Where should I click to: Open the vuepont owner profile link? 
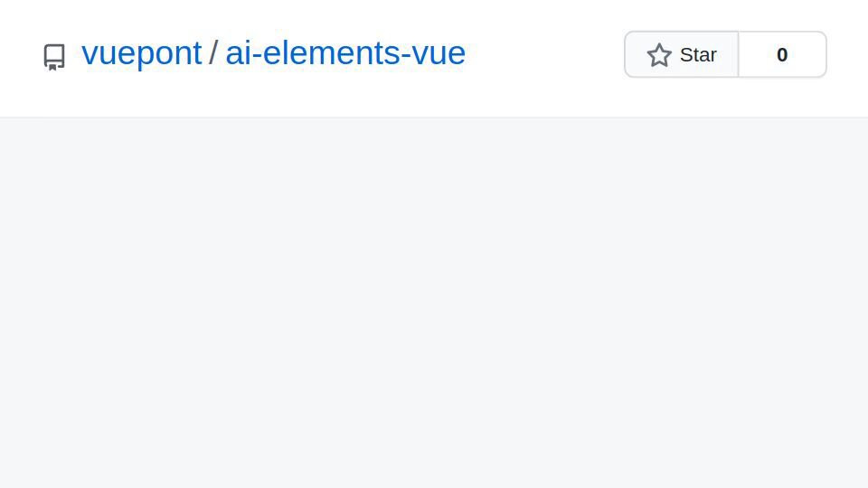pos(141,53)
